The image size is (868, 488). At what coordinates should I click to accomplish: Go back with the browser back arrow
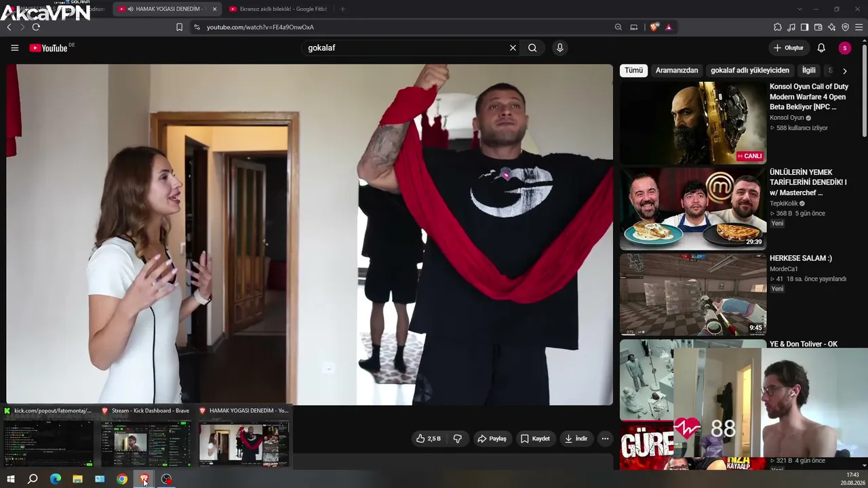click(9, 27)
